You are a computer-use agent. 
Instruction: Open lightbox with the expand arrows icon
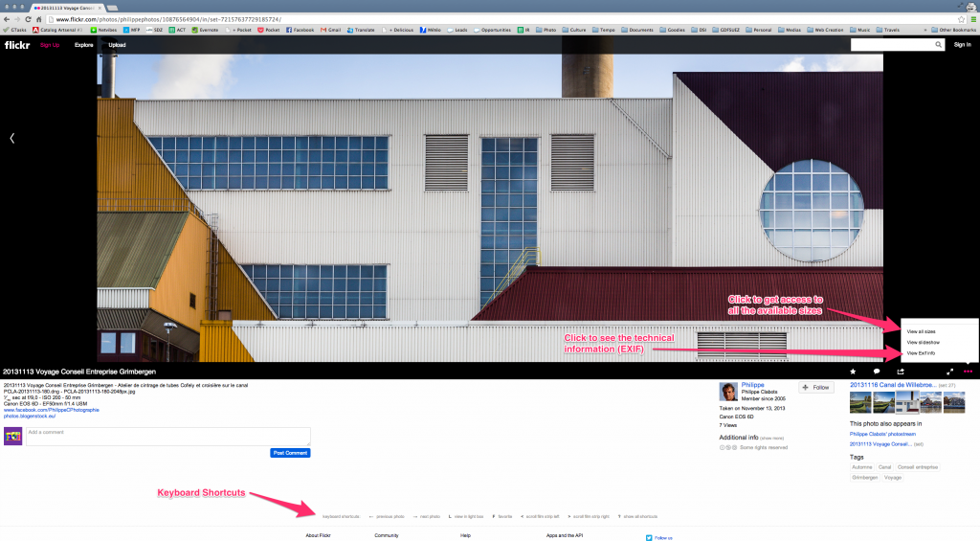point(949,372)
